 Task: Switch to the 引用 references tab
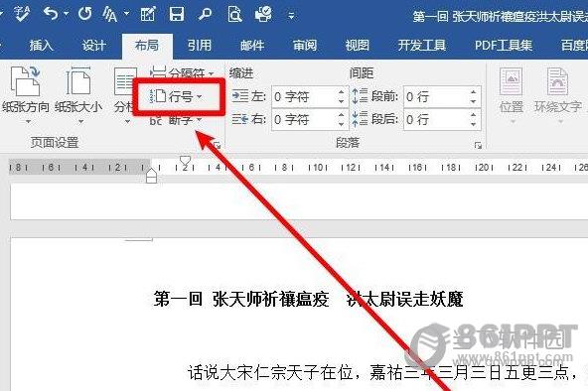coord(200,46)
